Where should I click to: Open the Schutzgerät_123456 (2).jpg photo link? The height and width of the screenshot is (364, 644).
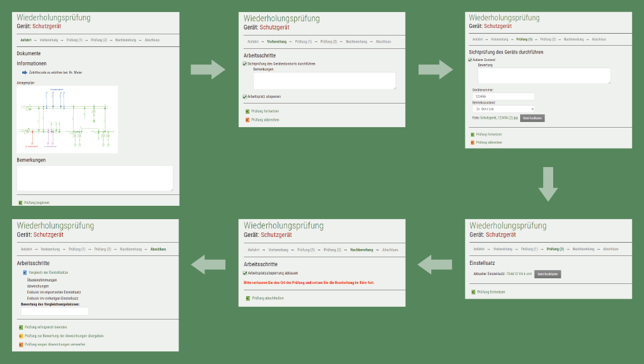pos(499,118)
